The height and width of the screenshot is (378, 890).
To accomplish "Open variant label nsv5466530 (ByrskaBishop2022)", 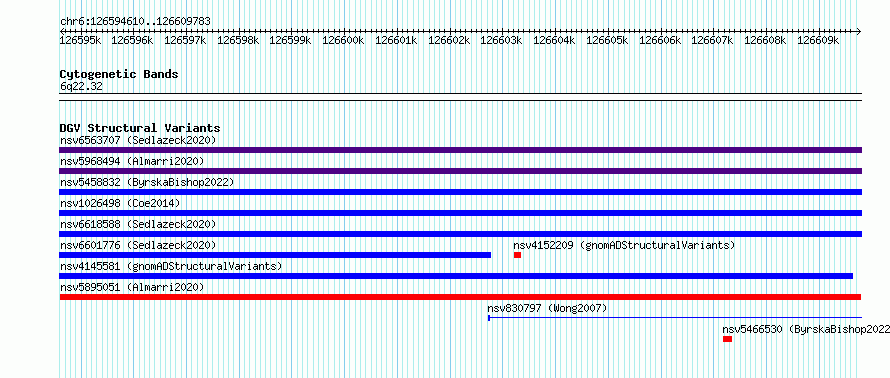I will click(806, 329).
